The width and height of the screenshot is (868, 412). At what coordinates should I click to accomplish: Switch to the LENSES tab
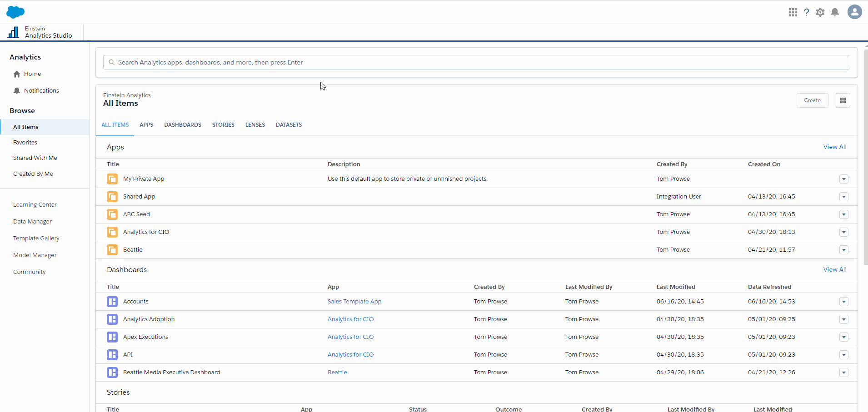255,125
